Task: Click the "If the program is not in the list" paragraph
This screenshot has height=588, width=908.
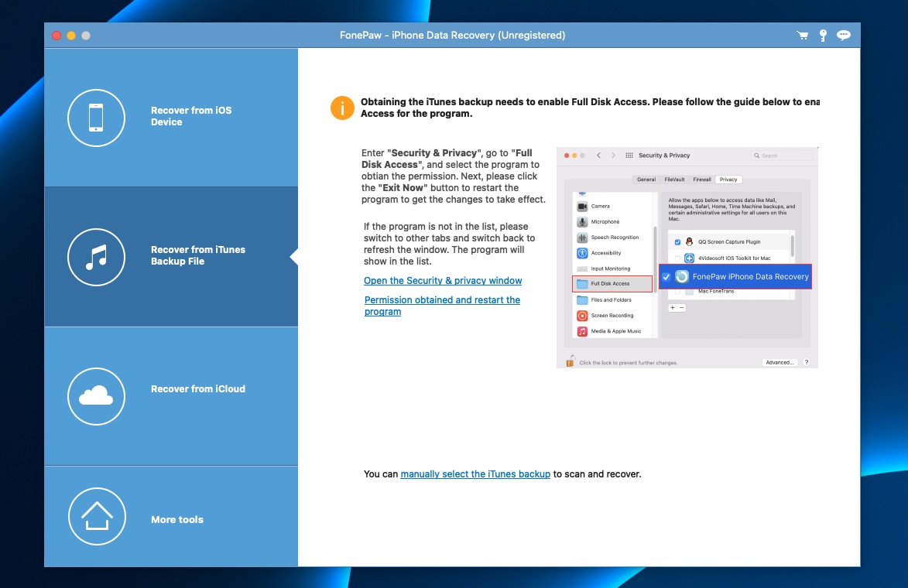Action: [x=450, y=244]
